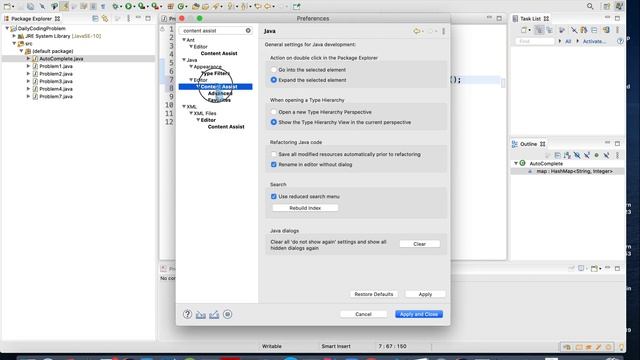Open Advanced under Java Content Assist
The image size is (640, 360).
pos(220,93)
